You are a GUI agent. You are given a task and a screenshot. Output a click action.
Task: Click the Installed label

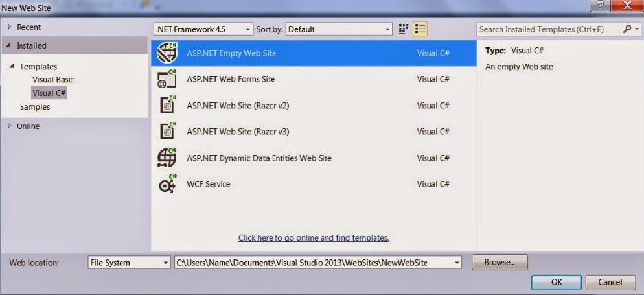click(x=32, y=45)
